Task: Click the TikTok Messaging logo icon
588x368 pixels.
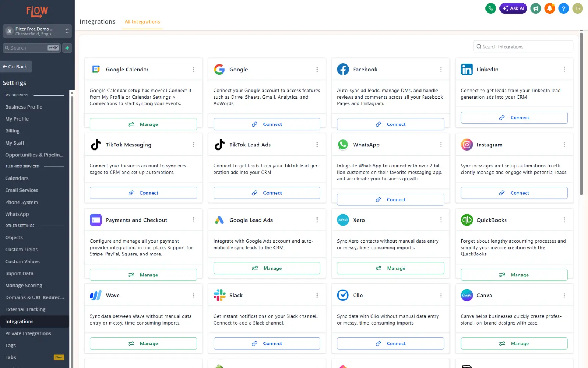Action: pos(96,145)
